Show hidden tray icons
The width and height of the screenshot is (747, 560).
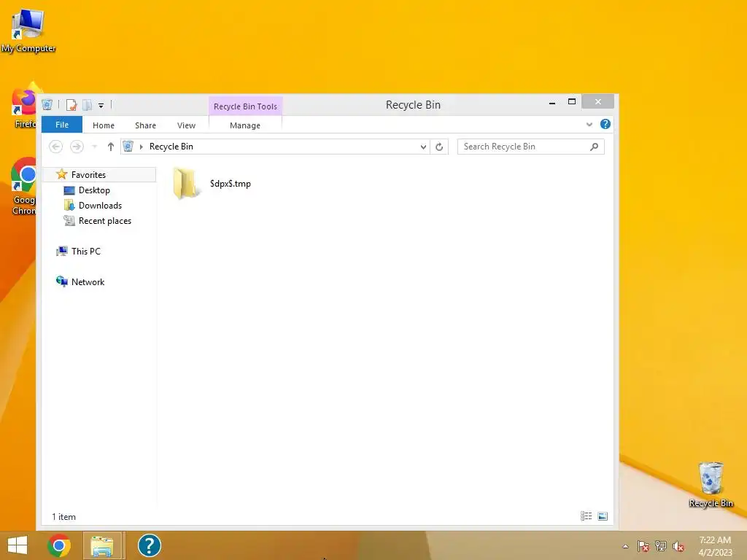click(625, 546)
